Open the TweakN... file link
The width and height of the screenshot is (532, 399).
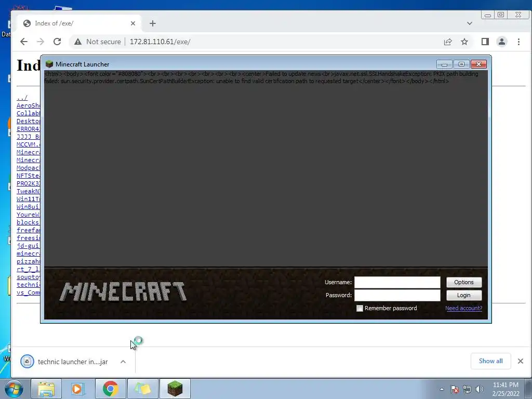pos(28,191)
